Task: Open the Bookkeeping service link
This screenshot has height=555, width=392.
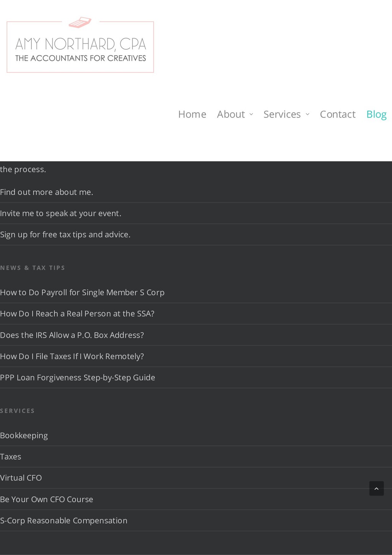Action: pyautogui.click(x=24, y=436)
